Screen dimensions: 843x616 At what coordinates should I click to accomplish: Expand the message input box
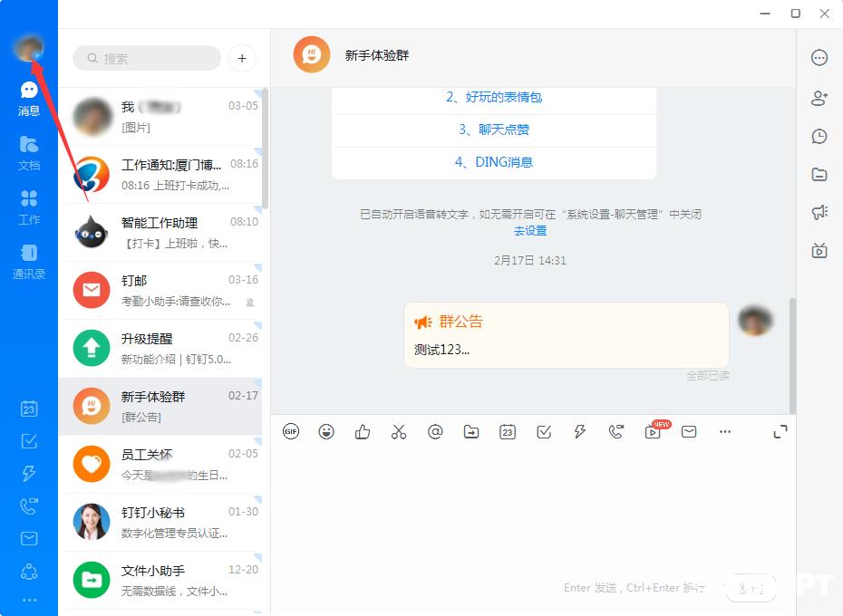(780, 431)
